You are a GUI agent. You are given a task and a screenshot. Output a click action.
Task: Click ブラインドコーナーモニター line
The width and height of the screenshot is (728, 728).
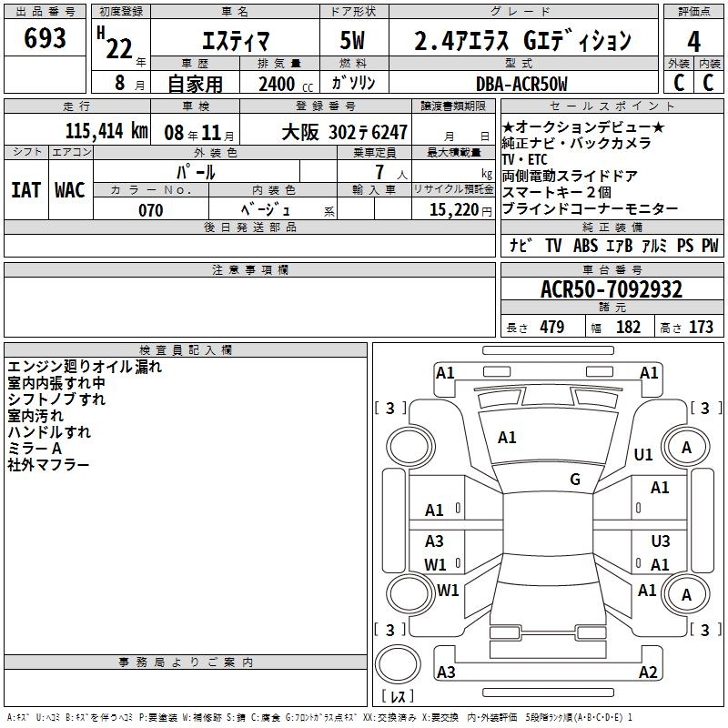(590, 209)
